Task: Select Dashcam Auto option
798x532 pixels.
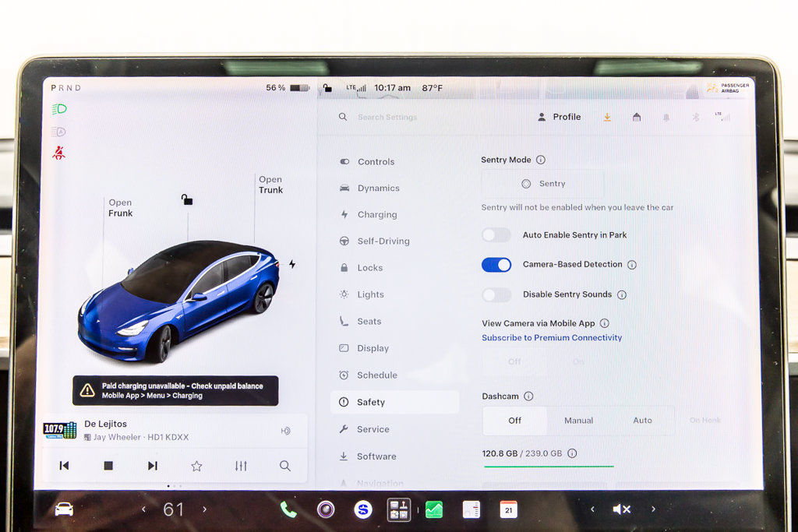Action: coord(642,421)
